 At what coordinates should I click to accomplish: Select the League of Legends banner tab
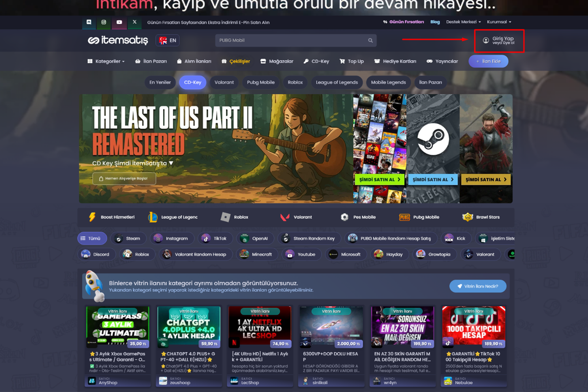[x=337, y=82]
